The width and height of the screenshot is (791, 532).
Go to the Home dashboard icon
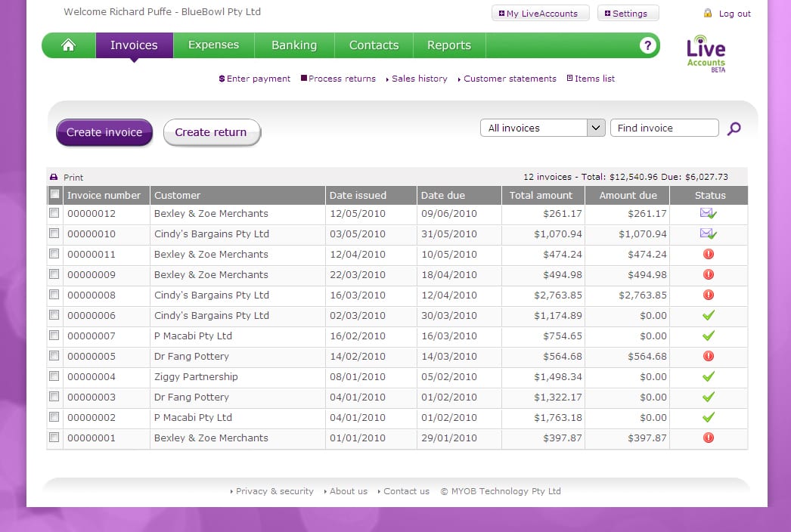pyautogui.click(x=69, y=45)
